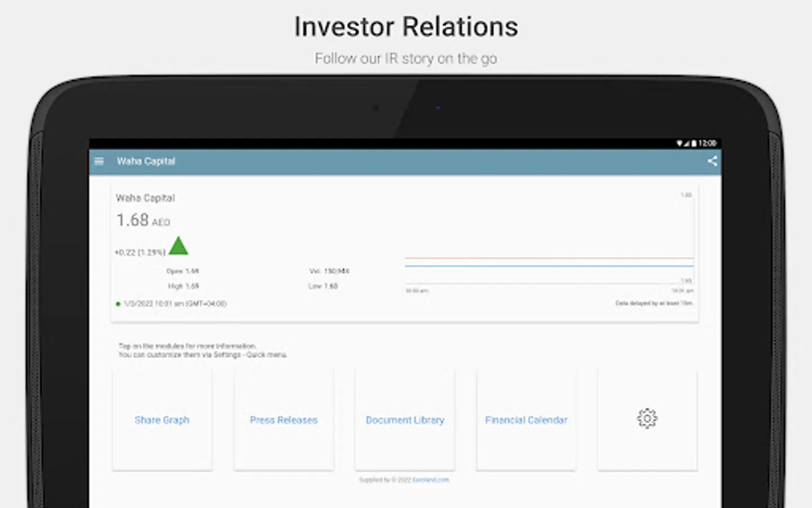This screenshot has height=508, width=812.
Task: Follow the Euroland.com supplier link
Action: [x=431, y=480]
